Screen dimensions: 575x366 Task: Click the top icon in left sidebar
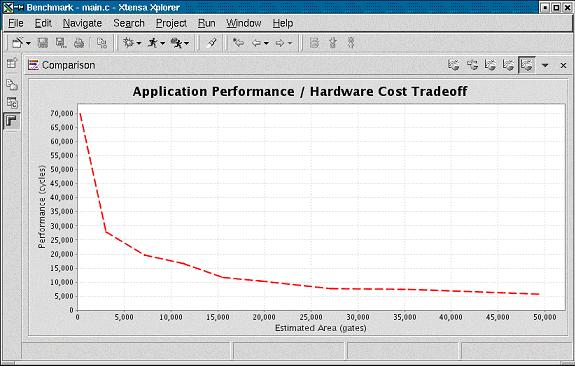12,63
